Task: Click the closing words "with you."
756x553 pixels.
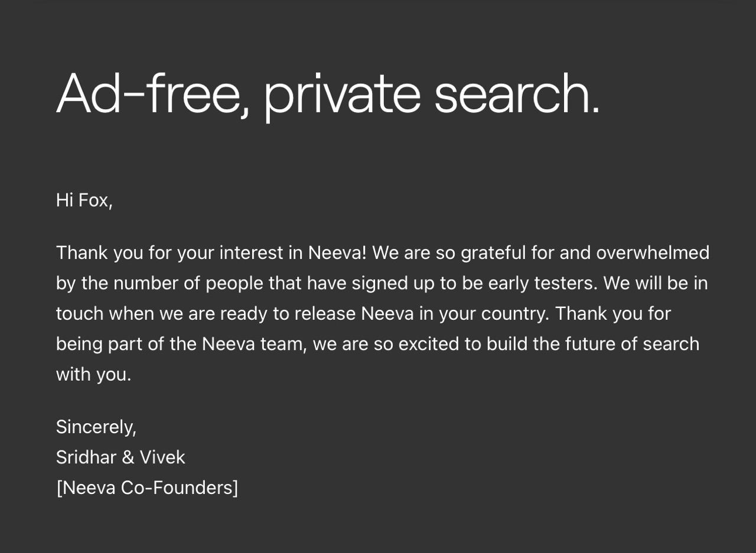Action: tap(93, 374)
